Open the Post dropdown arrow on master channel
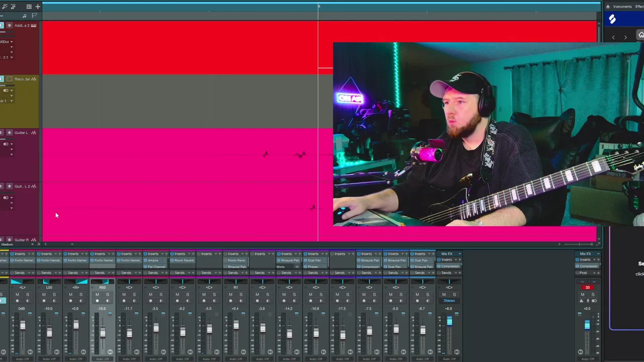This screenshot has height=362, width=644. point(594,273)
